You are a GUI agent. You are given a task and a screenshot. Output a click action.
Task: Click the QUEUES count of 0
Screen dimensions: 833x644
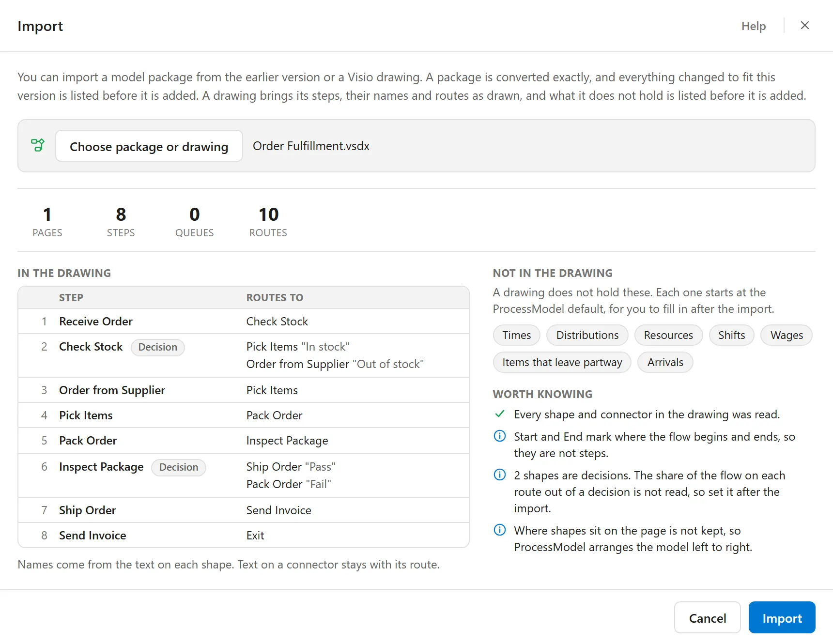click(x=195, y=215)
